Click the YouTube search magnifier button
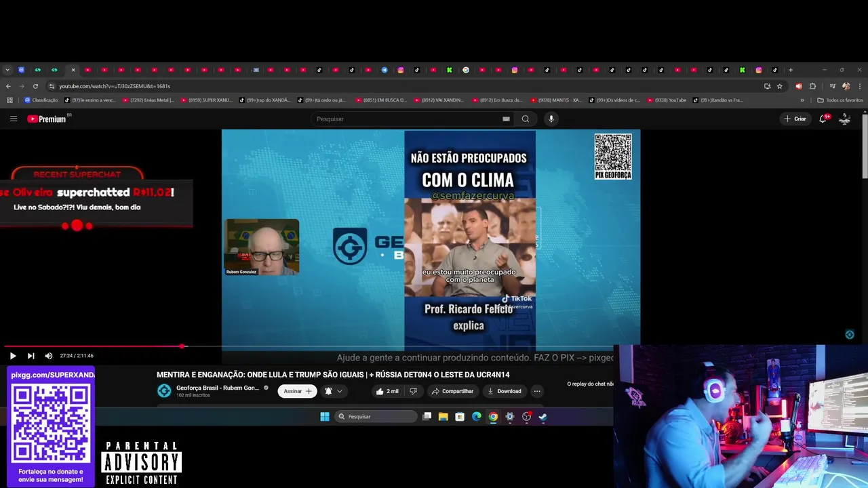Viewport: 868px width, 488px height. 525,119
